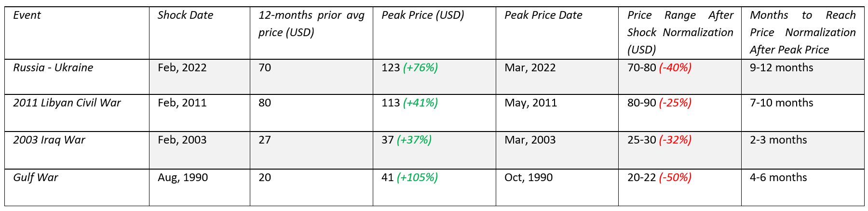
Task: Click the 123 (+76%) peak price cell
Action: 409,67
